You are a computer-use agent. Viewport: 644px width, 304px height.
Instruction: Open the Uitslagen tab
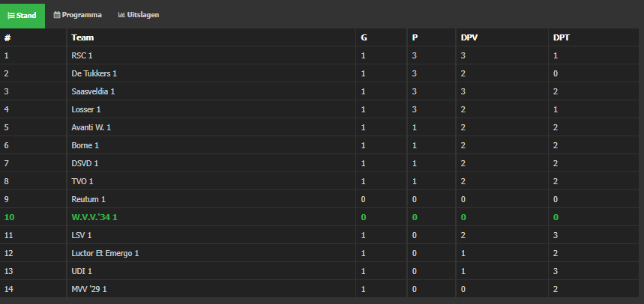(139, 15)
